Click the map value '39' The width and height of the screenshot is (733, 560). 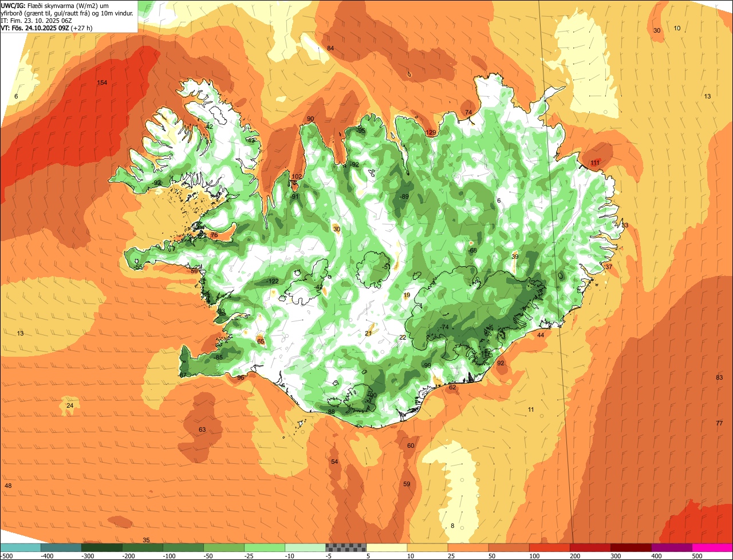point(515,257)
